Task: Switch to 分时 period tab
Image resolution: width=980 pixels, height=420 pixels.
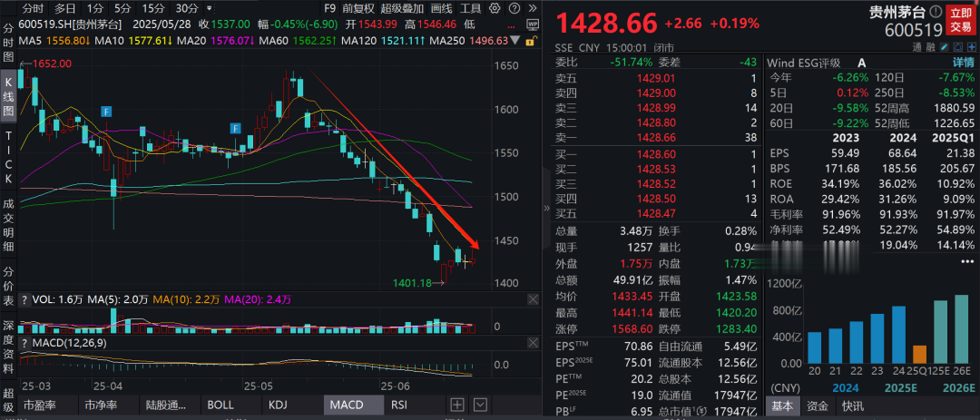Action: pos(34,9)
